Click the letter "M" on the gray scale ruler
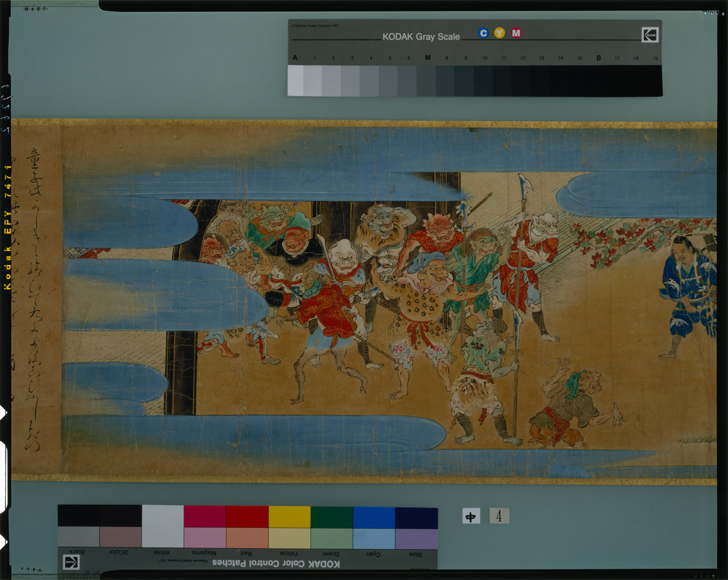728x580 pixels. pyautogui.click(x=427, y=58)
